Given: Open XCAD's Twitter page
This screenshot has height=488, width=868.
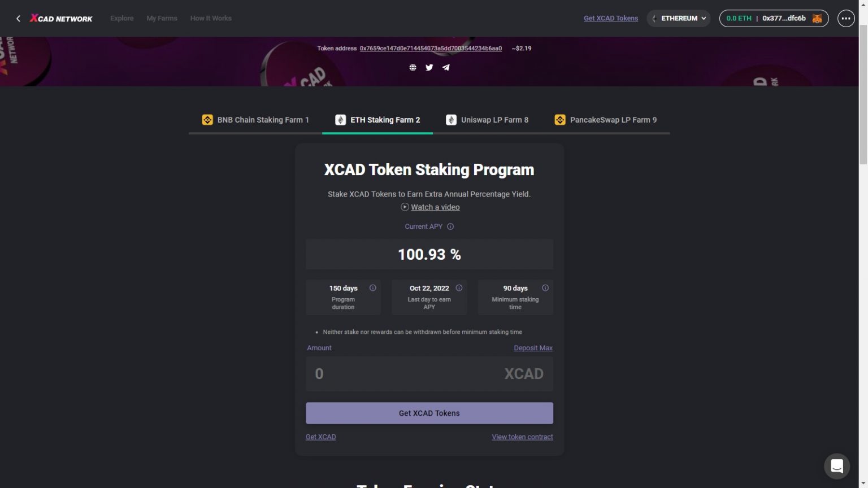Looking at the screenshot, I should 429,67.
